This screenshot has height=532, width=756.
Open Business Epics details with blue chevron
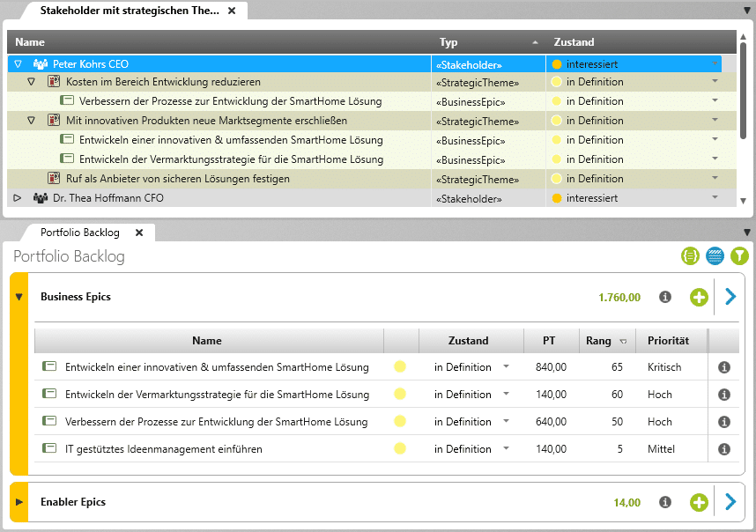(x=730, y=298)
